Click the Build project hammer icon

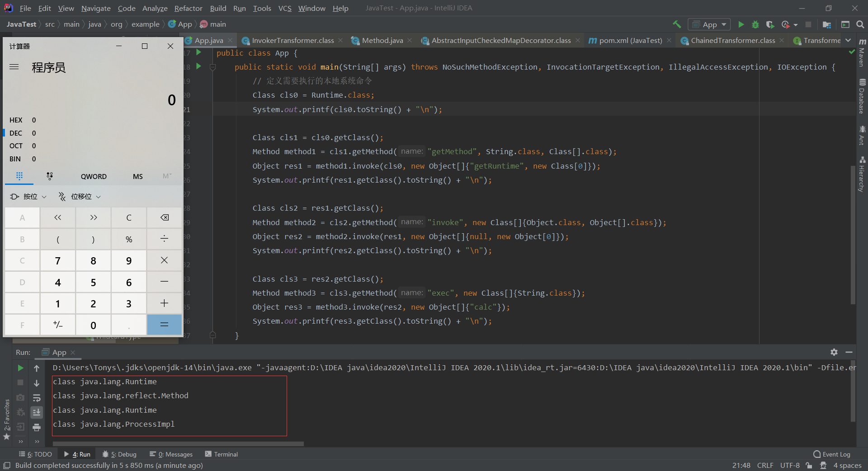pyautogui.click(x=677, y=24)
